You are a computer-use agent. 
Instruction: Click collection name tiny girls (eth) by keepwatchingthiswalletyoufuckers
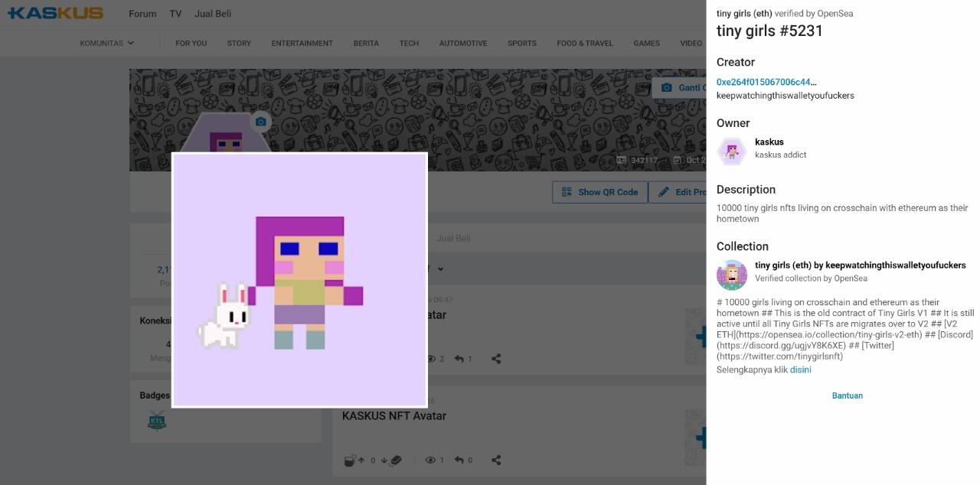861,265
